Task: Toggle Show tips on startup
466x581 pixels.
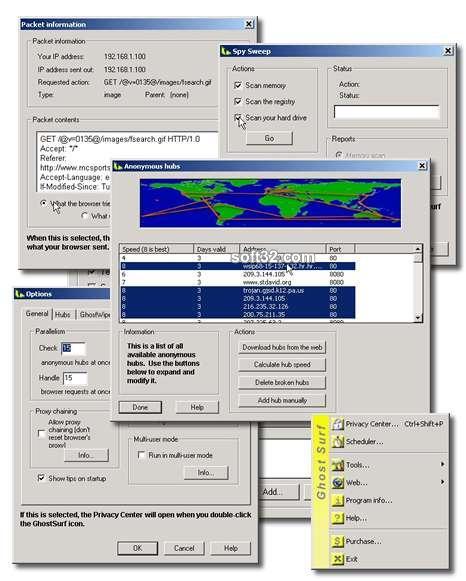Action: pyautogui.click(x=41, y=478)
